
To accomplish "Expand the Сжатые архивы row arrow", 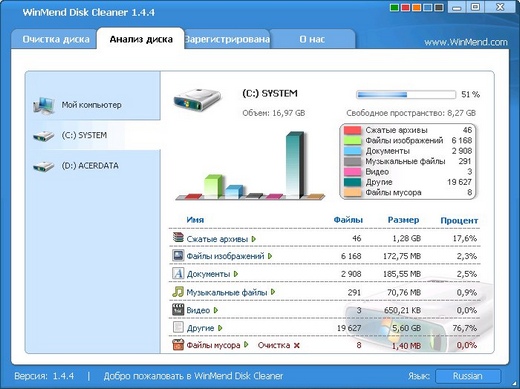I will tap(254, 239).
